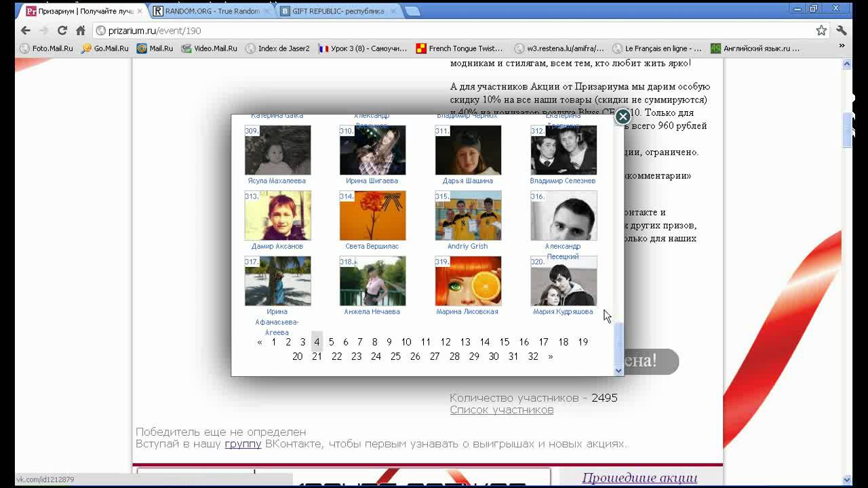The height and width of the screenshot is (488, 868).
Task: Click the popup's vertical scrollbar thumb
Action: pos(618,344)
